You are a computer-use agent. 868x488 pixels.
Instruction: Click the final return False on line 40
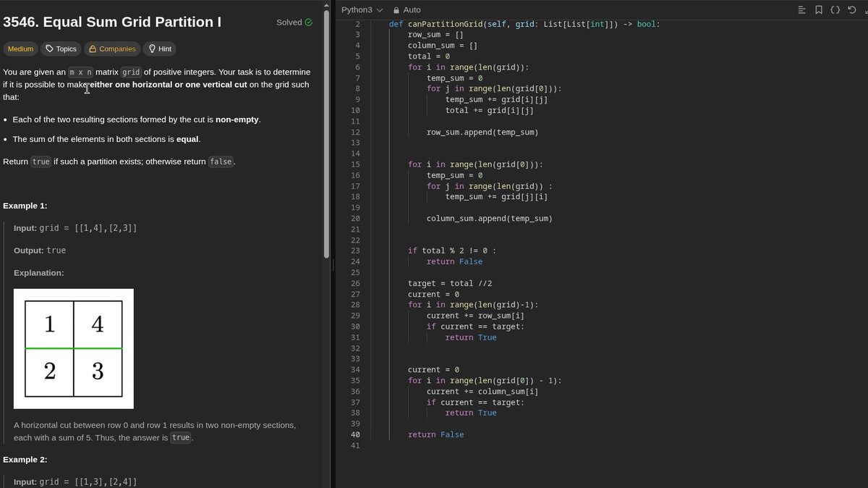pyautogui.click(x=435, y=434)
